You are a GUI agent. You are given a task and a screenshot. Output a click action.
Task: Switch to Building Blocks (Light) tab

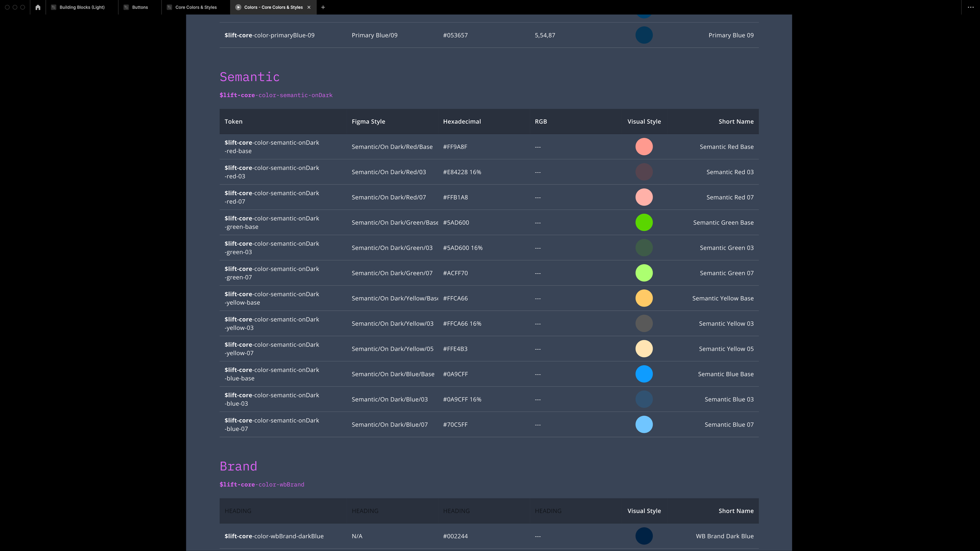[x=82, y=7]
